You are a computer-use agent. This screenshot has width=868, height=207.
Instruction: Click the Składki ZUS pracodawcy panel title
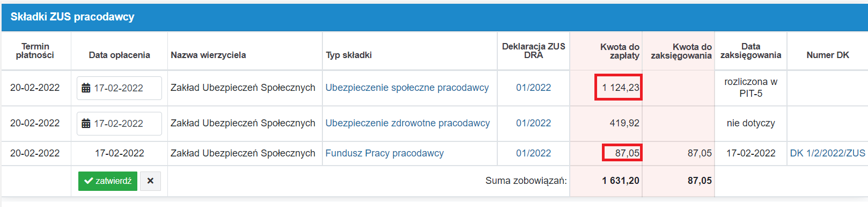point(72,17)
